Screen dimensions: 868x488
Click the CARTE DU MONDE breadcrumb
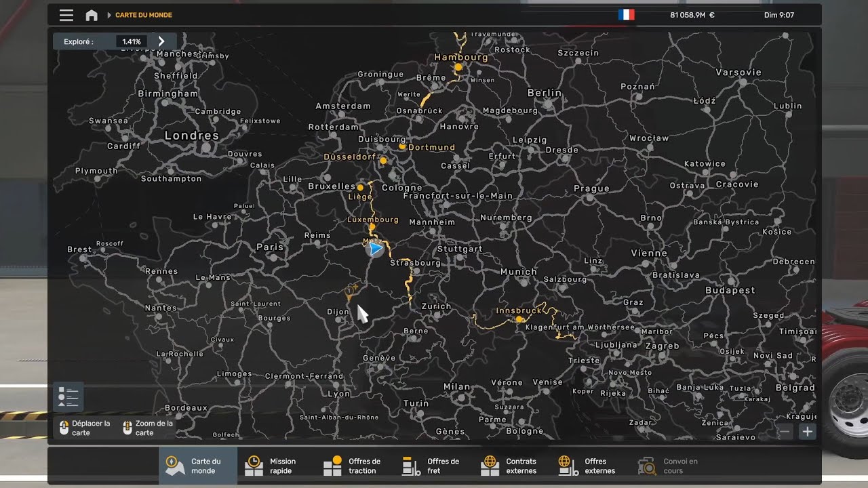click(144, 15)
